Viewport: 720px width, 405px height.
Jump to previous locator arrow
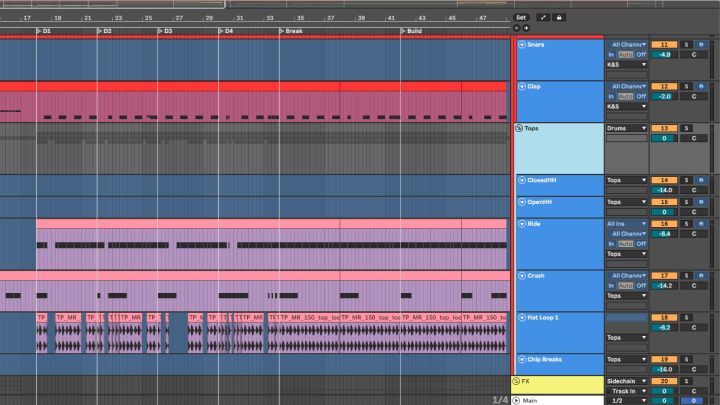(517, 28)
